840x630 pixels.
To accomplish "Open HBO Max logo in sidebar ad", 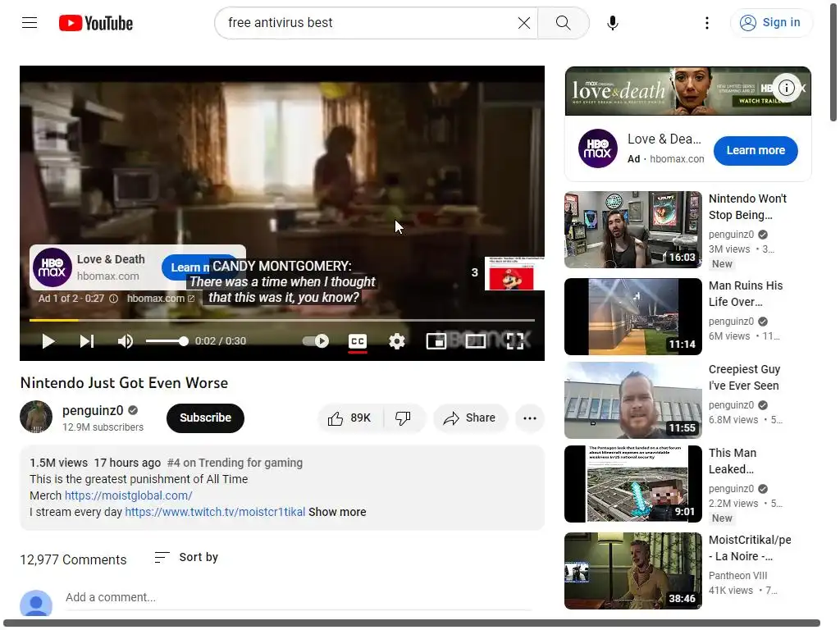I will click(597, 148).
